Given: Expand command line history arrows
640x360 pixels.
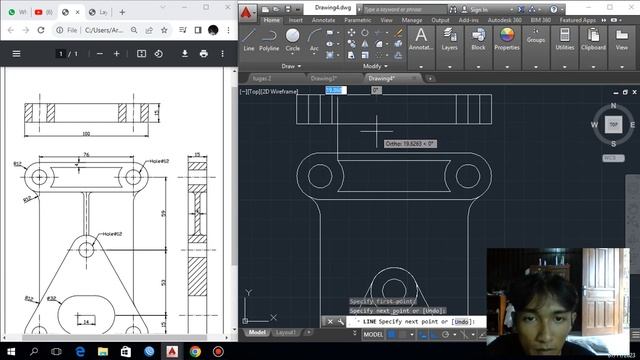Looking at the screenshot, I should pyautogui.click(x=354, y=333).
